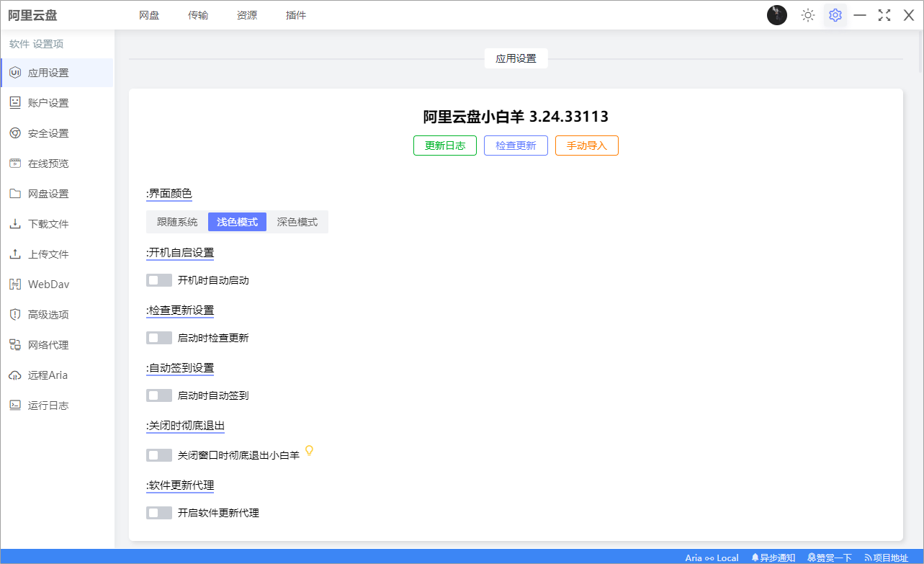Click 项目地址 link in status bar
924x564 pixels.
887,558
